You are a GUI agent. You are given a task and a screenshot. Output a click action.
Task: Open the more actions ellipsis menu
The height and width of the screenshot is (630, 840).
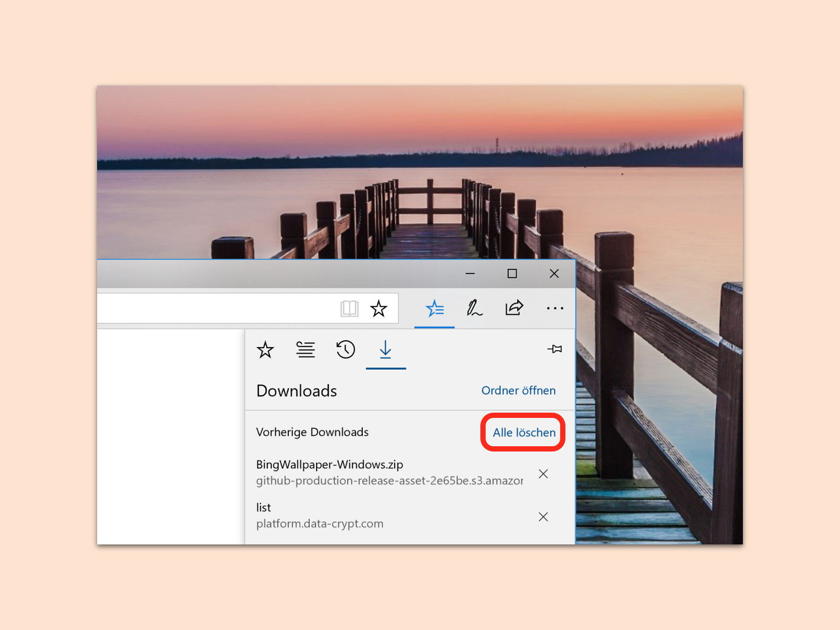(x=555, y=309)
